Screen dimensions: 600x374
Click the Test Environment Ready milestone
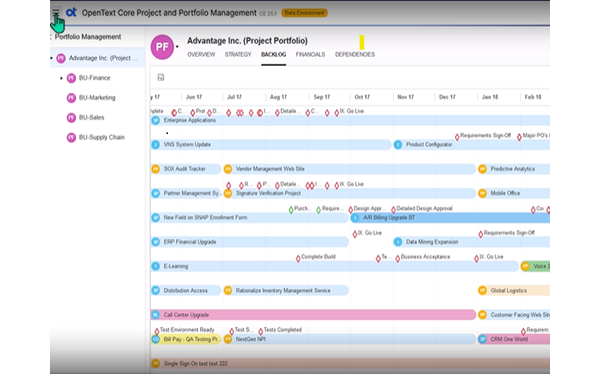pyautogui.click(x=157, y=331)
